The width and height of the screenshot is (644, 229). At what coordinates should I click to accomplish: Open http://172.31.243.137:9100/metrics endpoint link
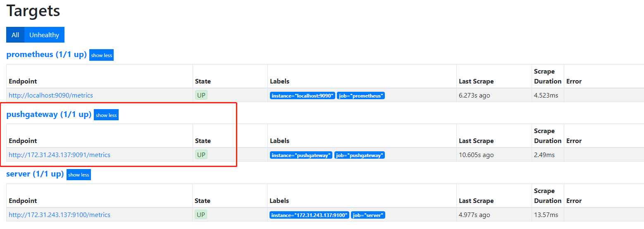click(60, 215)
